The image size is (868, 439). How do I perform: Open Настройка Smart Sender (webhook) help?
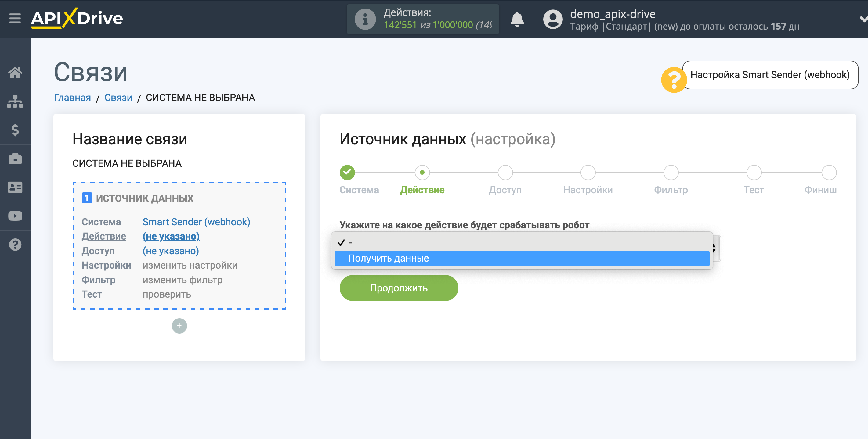click(770, 75)
